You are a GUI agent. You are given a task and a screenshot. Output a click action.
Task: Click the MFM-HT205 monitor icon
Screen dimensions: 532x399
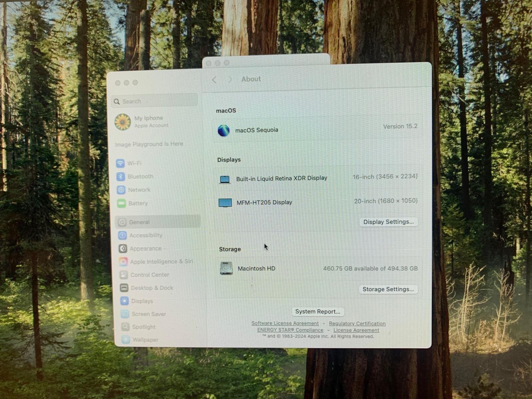225,203
